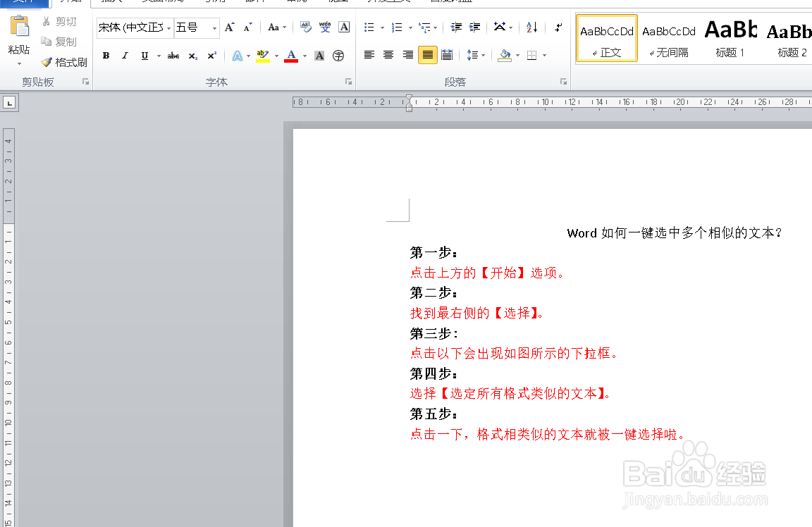Viewport: 812px width, 527px height.
Task: Open the line spacing dropdown
Action: point(479,54)
